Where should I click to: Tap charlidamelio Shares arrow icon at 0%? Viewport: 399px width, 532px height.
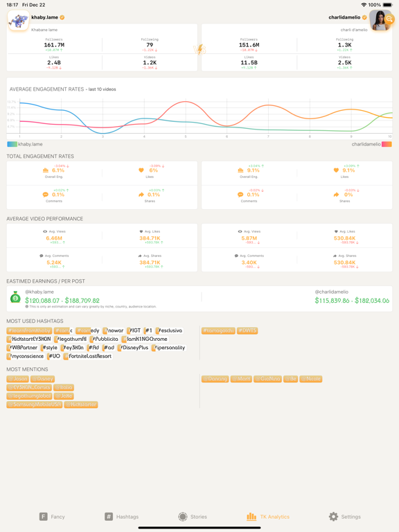[336, 195]
